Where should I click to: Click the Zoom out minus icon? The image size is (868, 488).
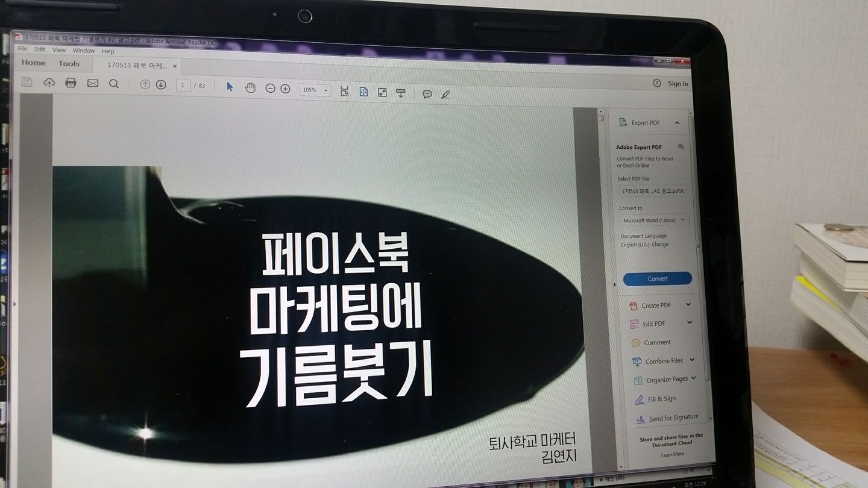(270, 89)
